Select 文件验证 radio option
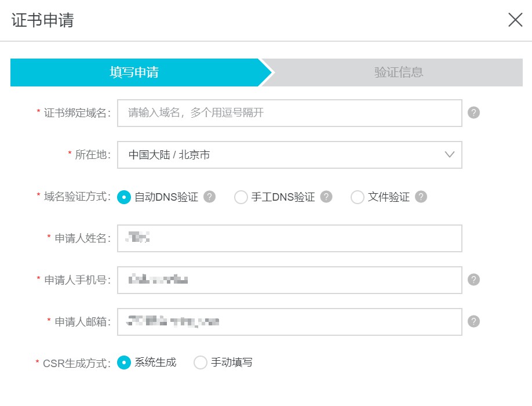The image size is (532, 406). (x=358, y=197)
